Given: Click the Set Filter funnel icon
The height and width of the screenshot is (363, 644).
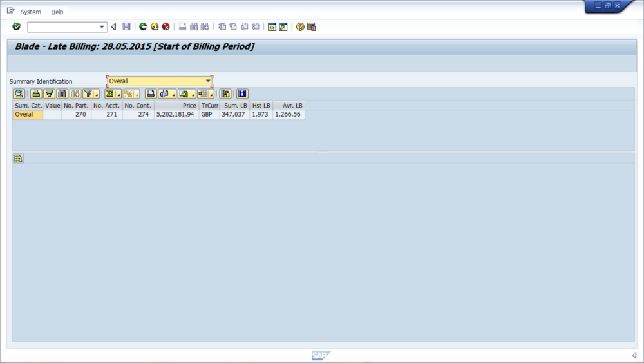Looking at the screenshot, I should [x=88, y=93].
